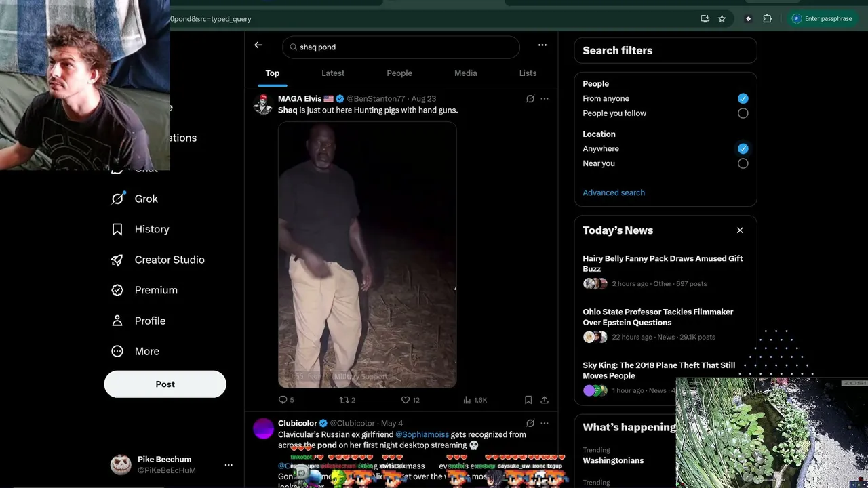Open Grok from the sidebar
Screen dimensions: 868x488
click(135, 199)
